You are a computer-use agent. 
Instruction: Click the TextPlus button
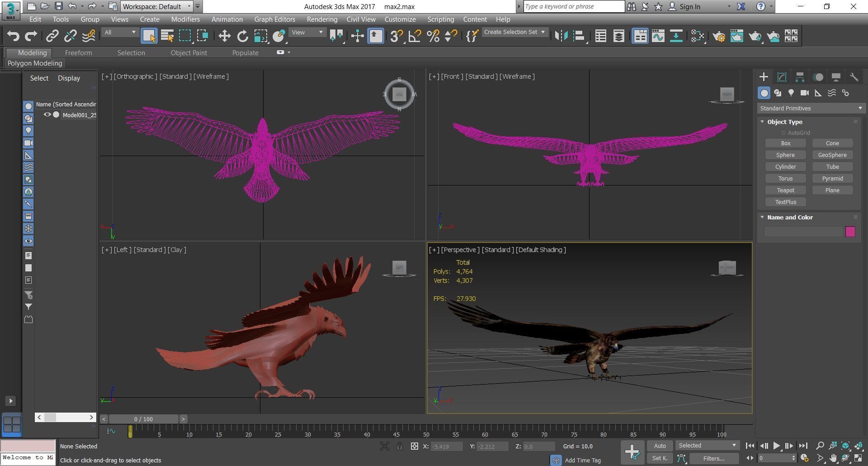pyautogui.click(x=786, y=202)
